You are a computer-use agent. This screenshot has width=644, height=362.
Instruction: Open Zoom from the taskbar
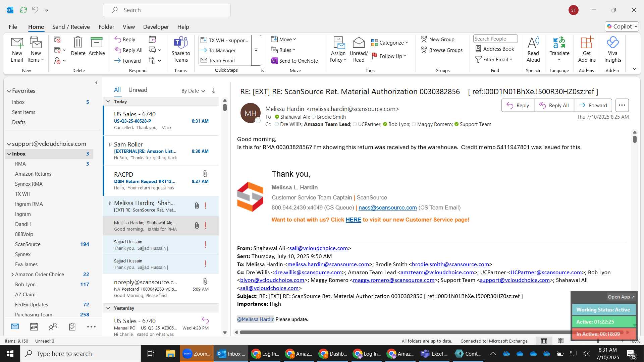(x=197, y=354)
